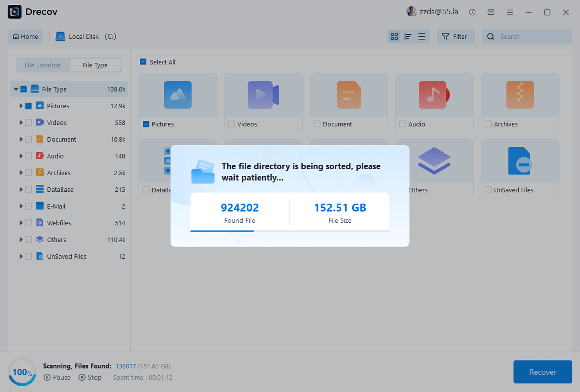Image resolution: width=580 pixels, height=392 pixels.
Task: Open the scan history clock icon
Action: 472,12
